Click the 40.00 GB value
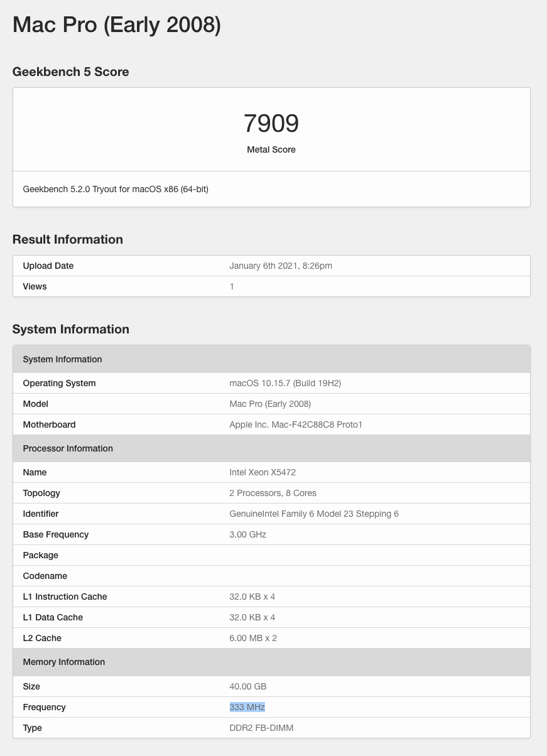Image resolution: width=547 pixels, height=756 pixels. (x=248, y=686)
